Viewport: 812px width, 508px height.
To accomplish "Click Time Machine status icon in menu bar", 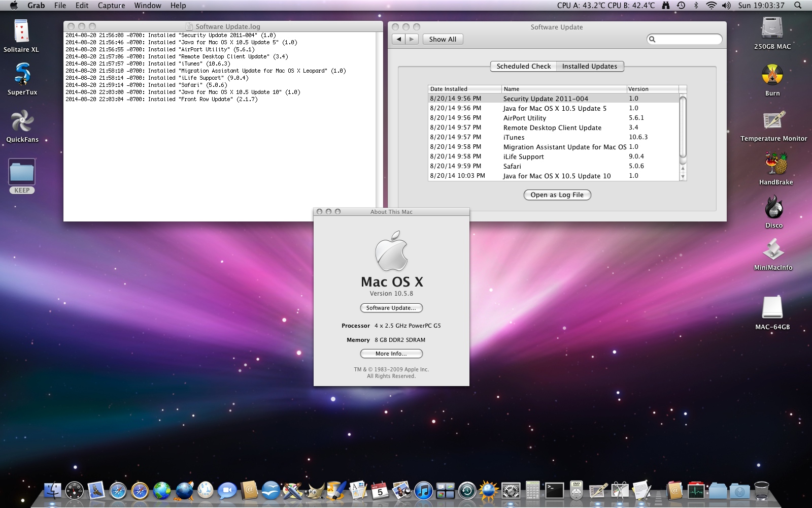I will pos(681,5).
